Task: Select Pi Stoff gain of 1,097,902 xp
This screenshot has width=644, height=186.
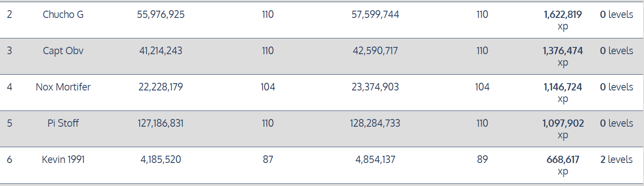Action: tap(563, 129)
